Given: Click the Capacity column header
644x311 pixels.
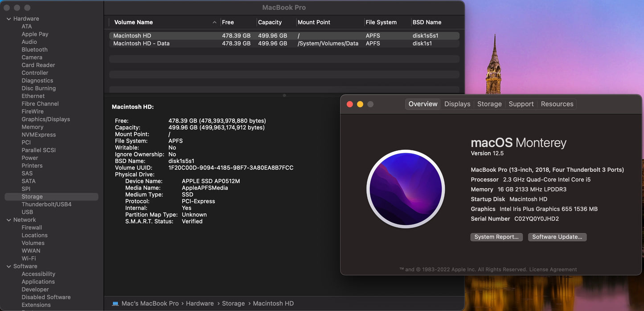Looking at the screenshot, I should click(x=271, y=22).
